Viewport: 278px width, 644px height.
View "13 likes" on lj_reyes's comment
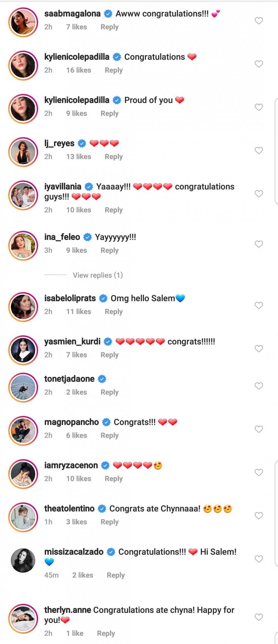pyautogui.click(x=79, y=157)
